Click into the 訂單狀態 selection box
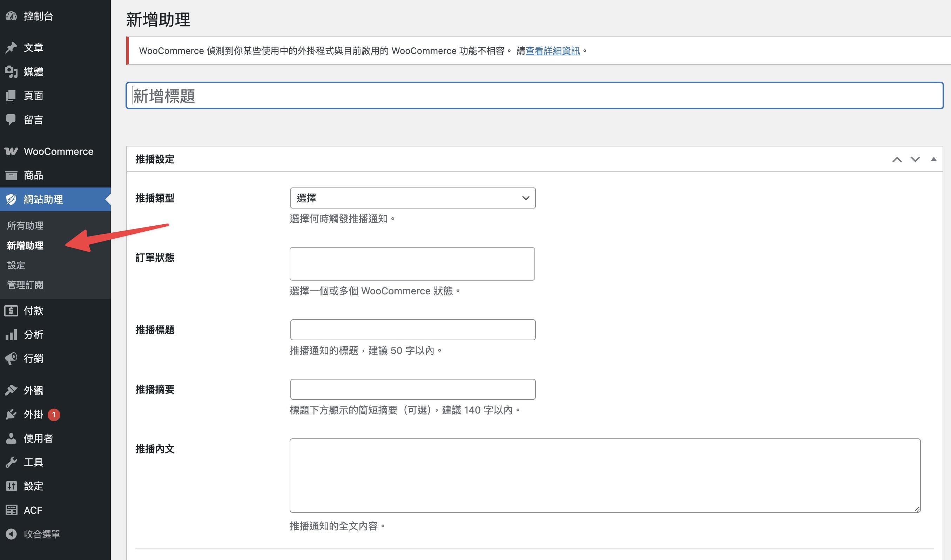 coord(412,264)
